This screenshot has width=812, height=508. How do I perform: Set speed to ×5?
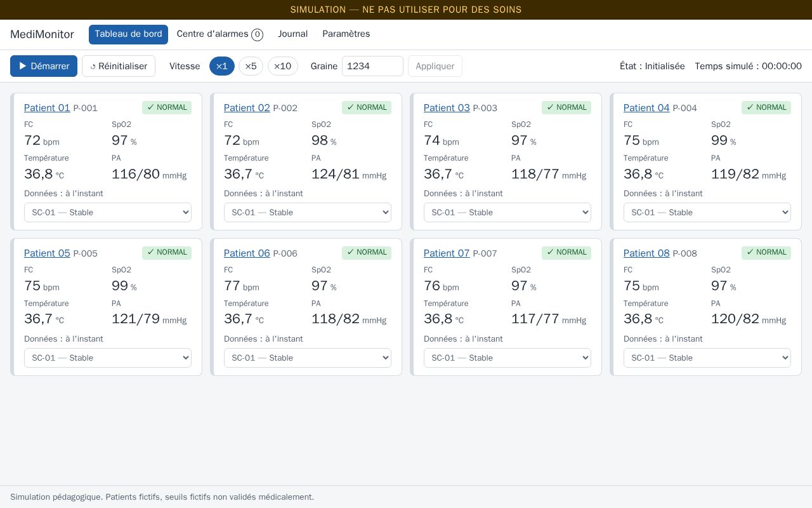click(251, 66)
